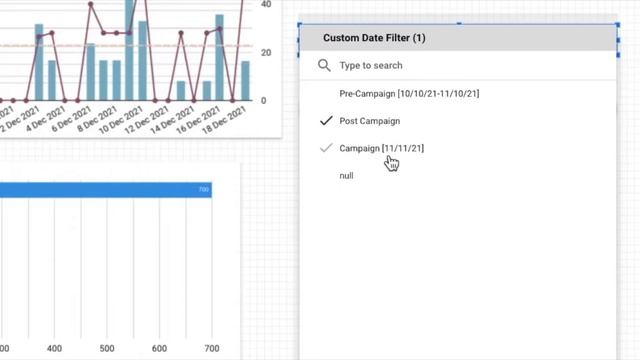Viewport: 640px width, 360px height.
Task: Click the magnifying glass search icon
Action: [x=324, y=65]
